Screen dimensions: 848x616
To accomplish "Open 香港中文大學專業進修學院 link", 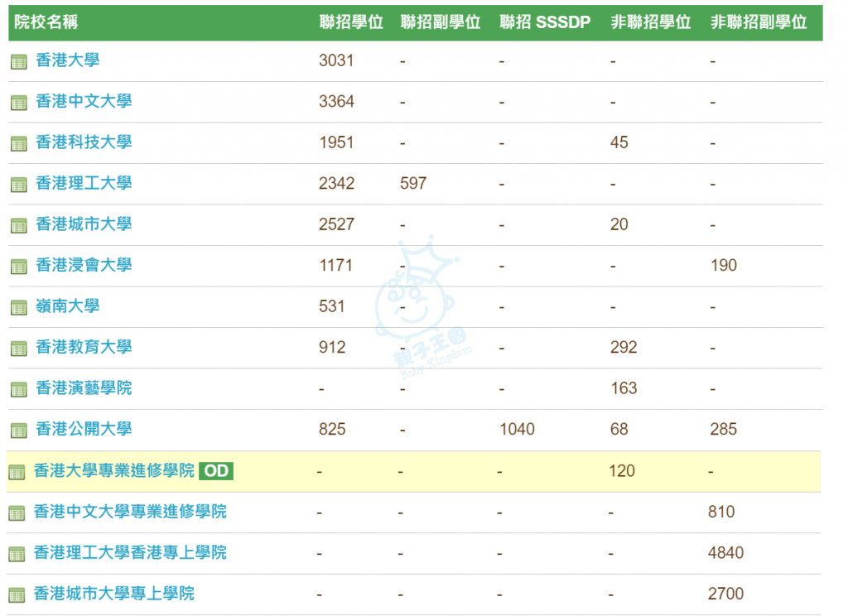I will [129, 512].
